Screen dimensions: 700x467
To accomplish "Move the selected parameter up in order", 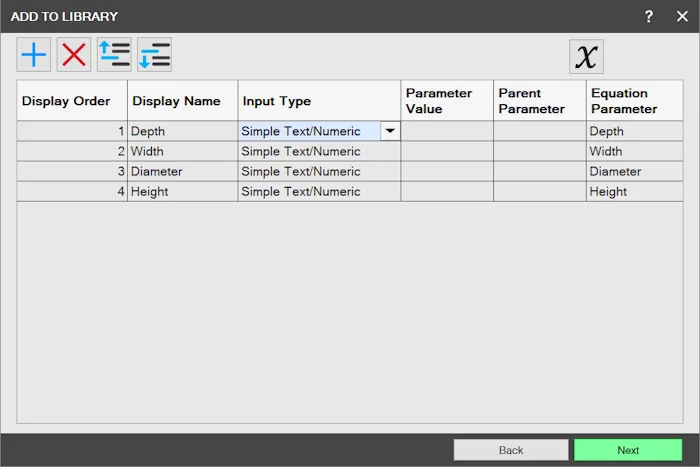I will tap(114, 55).
